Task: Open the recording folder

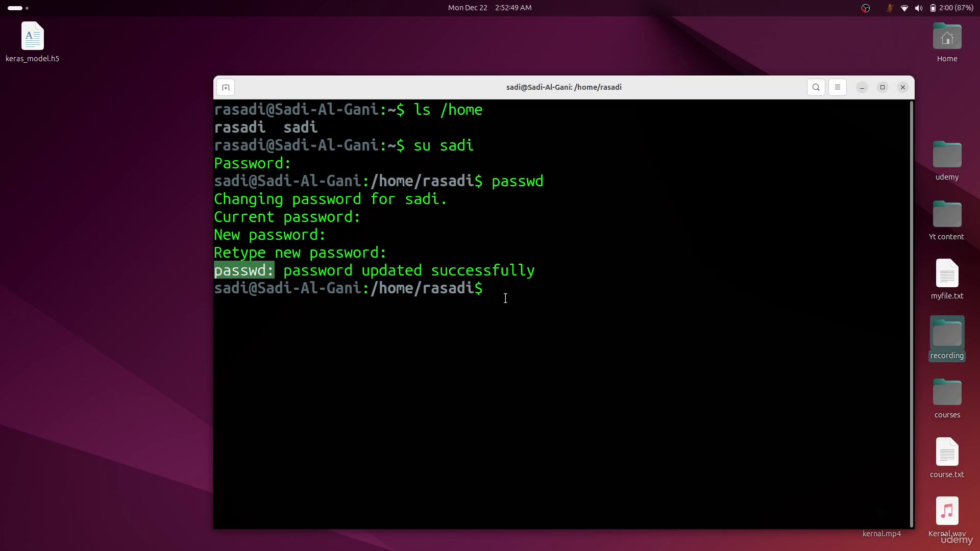Action: point(947,338)
